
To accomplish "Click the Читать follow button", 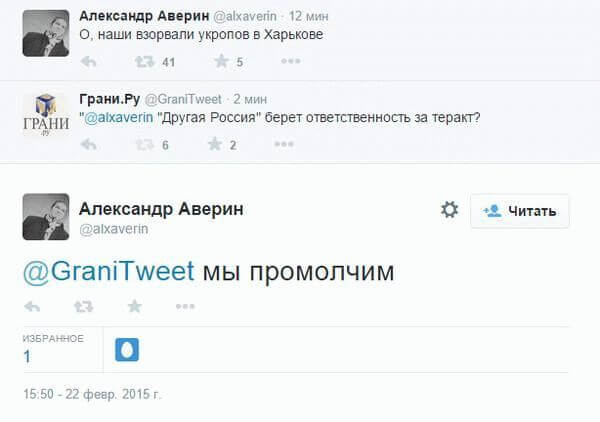I will [519, 211].
